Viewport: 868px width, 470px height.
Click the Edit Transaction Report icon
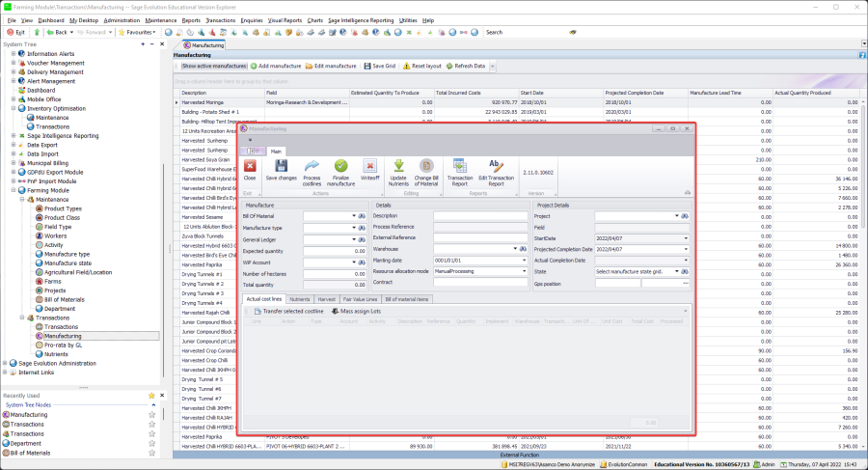click(x=497, y=167)
